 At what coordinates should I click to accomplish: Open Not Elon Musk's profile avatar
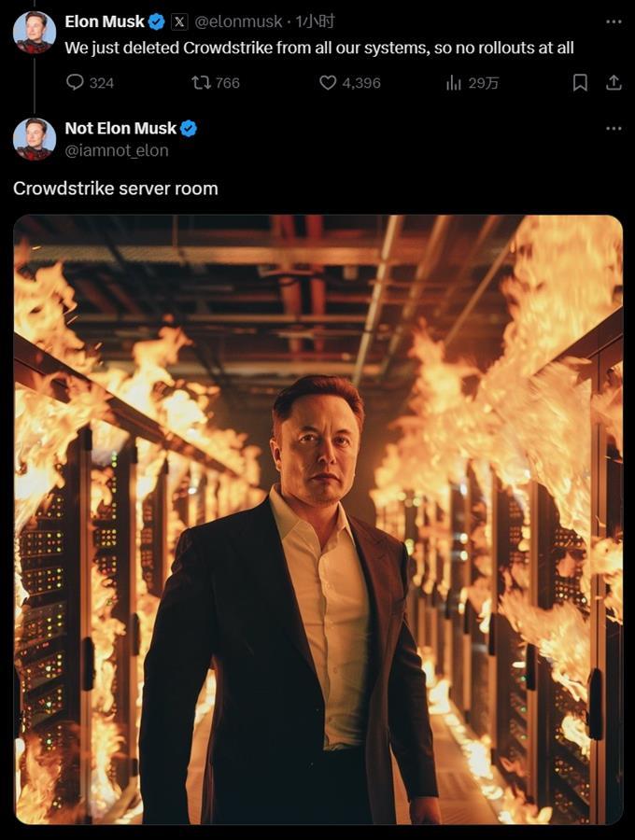[x=35, y=139]
